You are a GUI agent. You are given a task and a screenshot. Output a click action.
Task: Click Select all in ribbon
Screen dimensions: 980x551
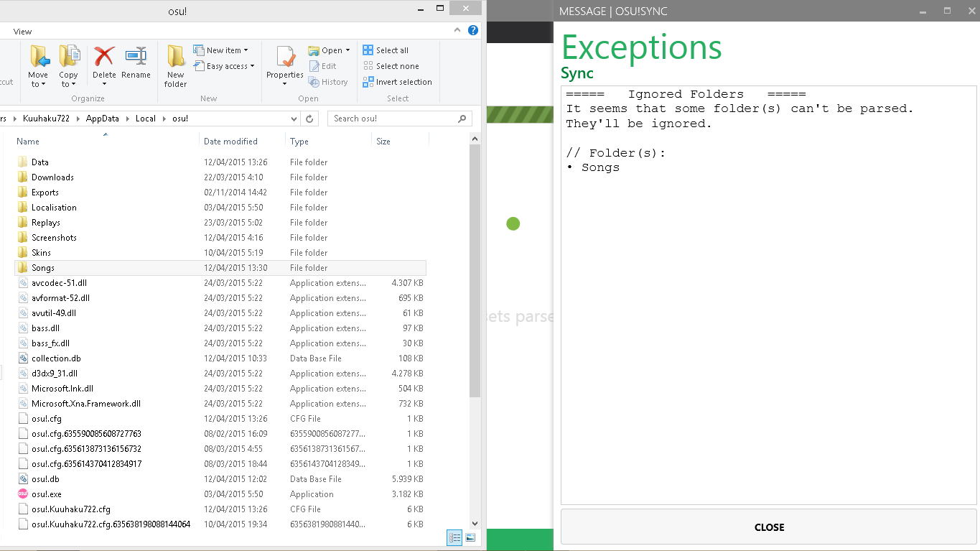pyautogui.click(x=386, y=50)
